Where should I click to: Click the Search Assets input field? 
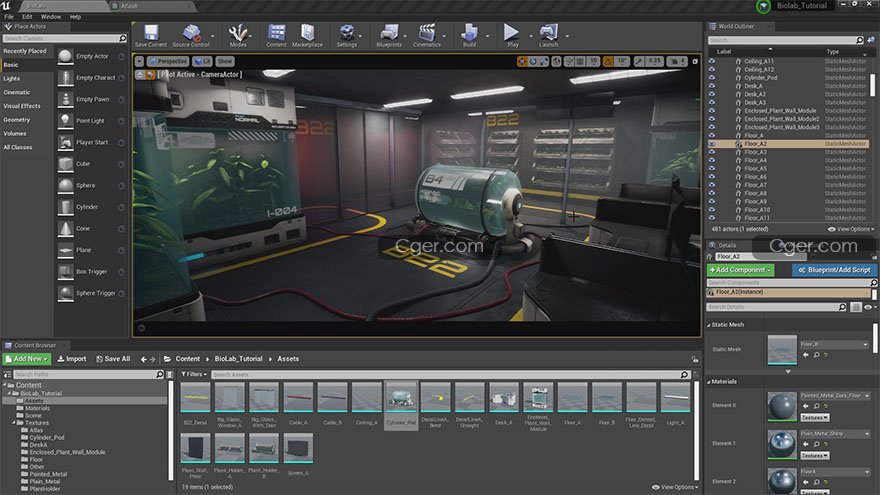click(450, 374)
